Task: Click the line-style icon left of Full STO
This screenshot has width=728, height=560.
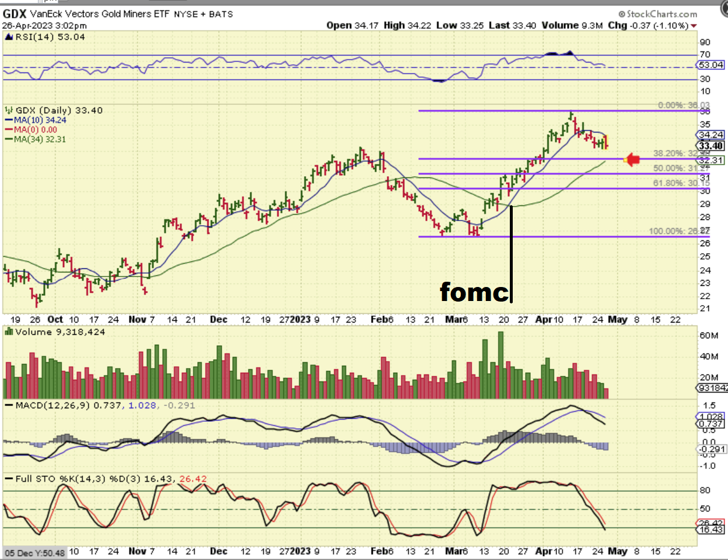Action: point(9,478)
